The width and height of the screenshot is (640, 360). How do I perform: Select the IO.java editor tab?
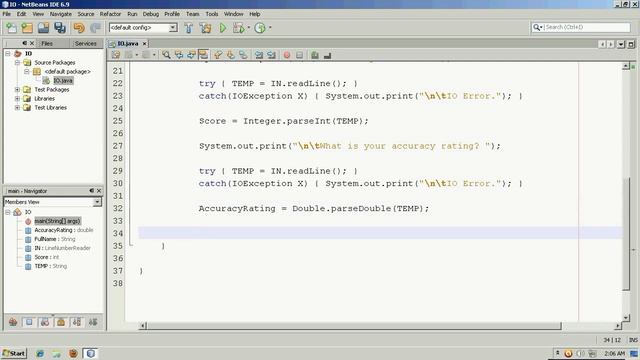point(127,43)
